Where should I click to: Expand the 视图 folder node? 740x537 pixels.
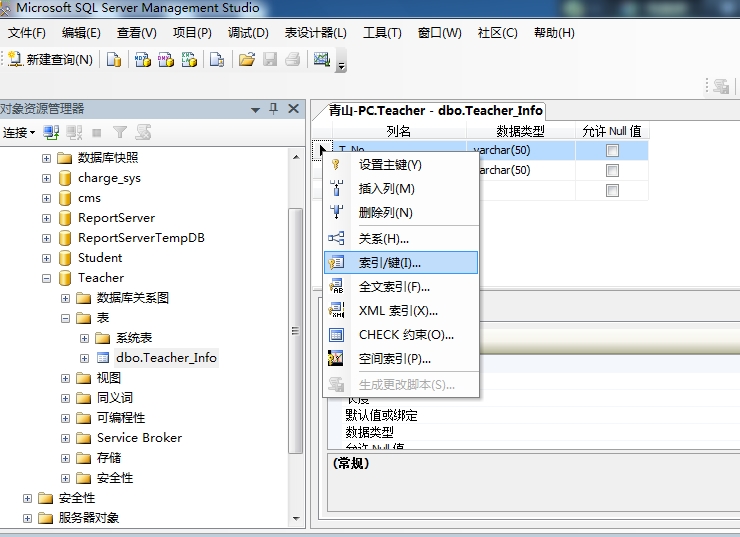[65, 378]
